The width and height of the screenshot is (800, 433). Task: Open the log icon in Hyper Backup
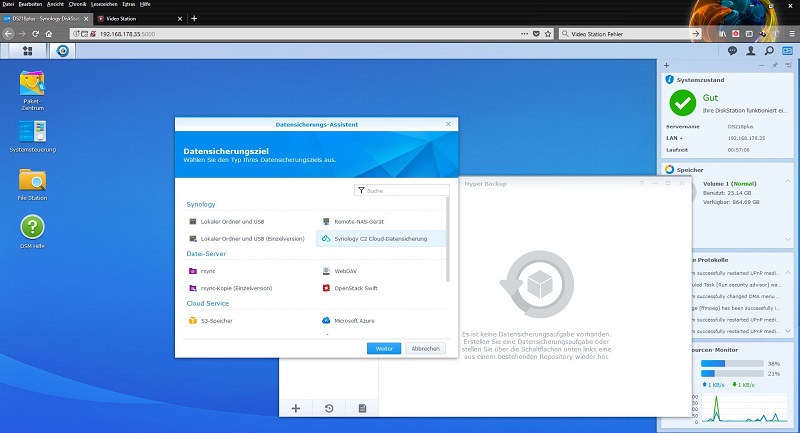pyautogui.click(x=362, y=408)
